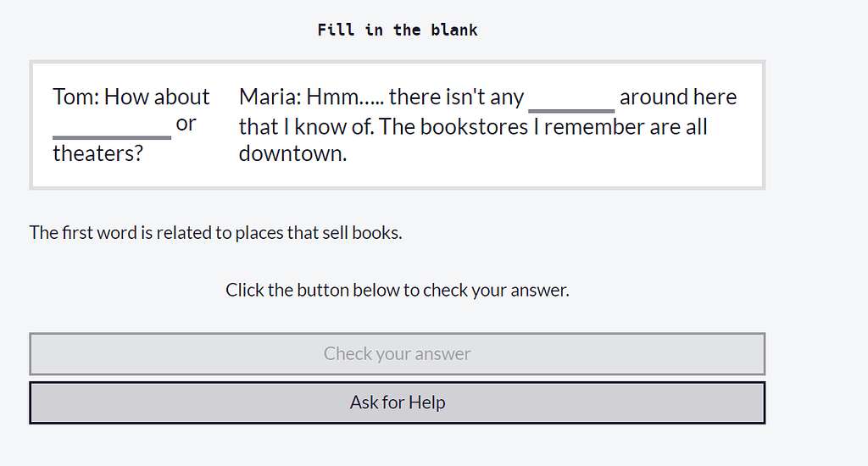Click the phrase "there isn't any"
The image size is (868, 466).
coord(456,97)
